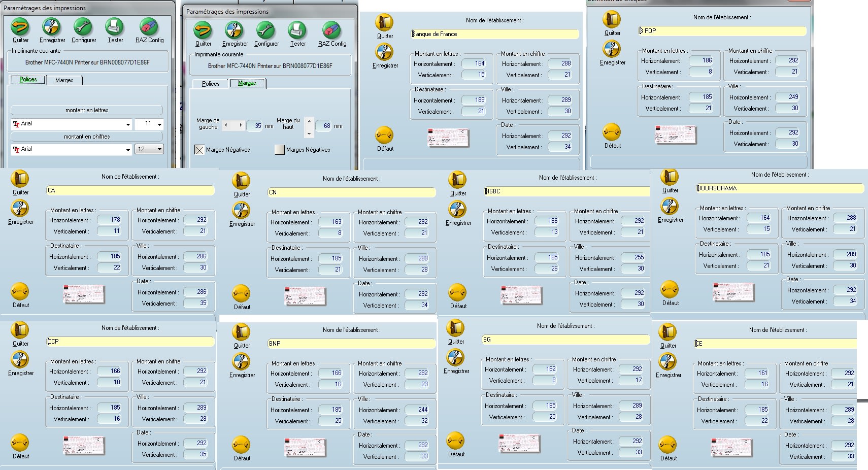Enable Marges Négatives box under Marge du haut
The image size is (868, 470).
point(280,150)
